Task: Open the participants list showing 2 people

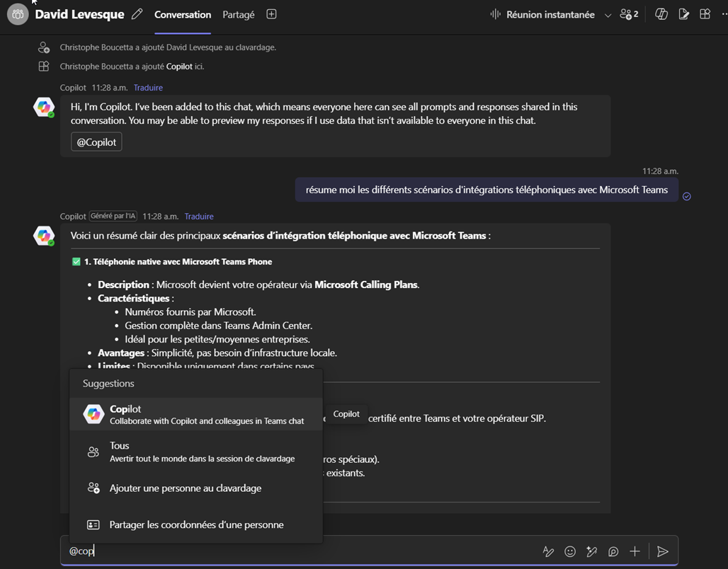Action: pyautogui.click(x=628, y=14)
